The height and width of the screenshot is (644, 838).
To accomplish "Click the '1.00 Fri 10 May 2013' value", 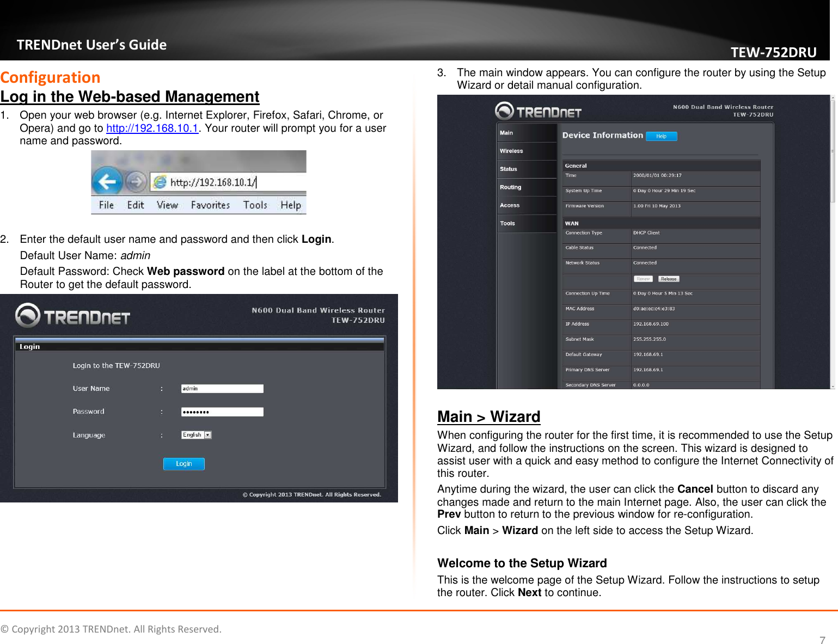I will click(657, 206).
